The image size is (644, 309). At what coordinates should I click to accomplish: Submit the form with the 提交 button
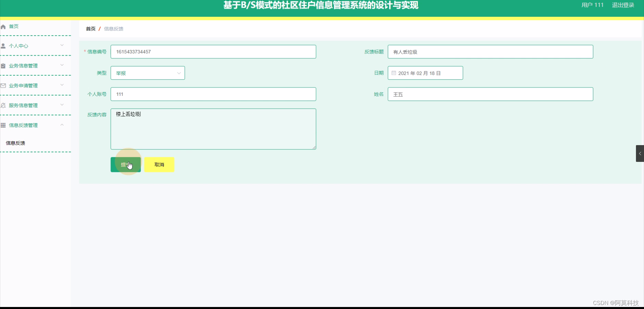point(125,165)
